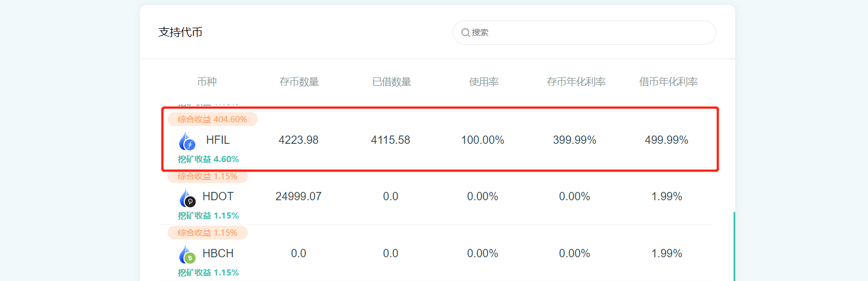Select the HFIL token name
This screenshot has width=868, height=281.
point(217,140)
